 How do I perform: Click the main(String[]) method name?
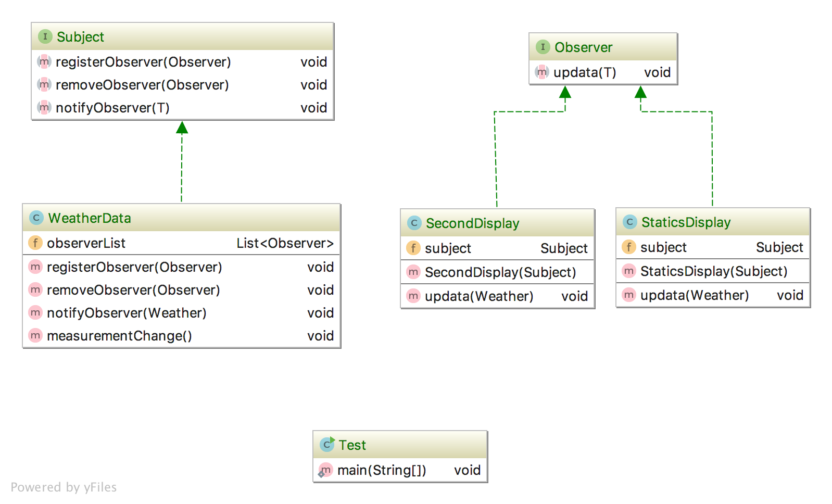coord(382,470)
